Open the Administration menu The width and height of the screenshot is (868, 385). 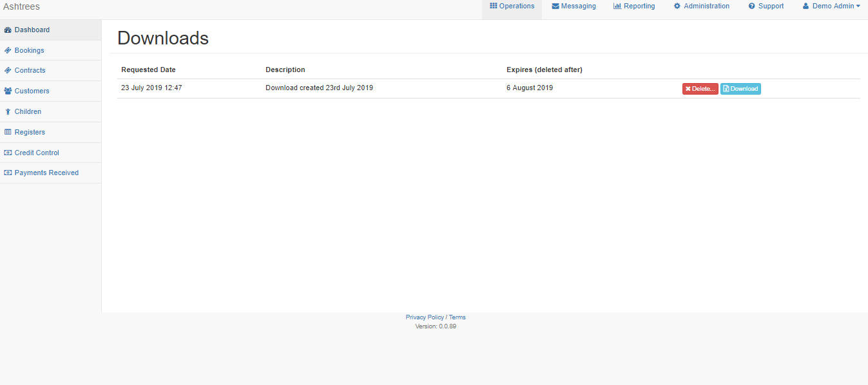coord(702,6)
